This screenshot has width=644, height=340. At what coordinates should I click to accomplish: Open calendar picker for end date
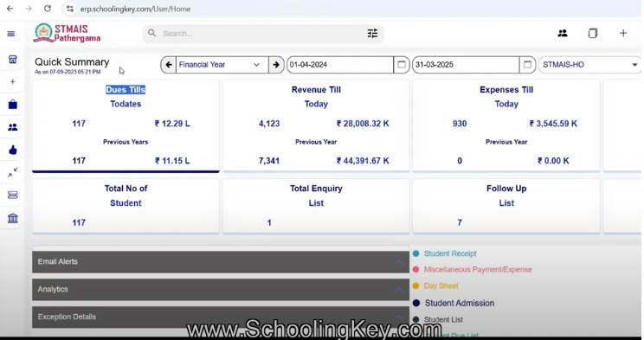(527, 65)
